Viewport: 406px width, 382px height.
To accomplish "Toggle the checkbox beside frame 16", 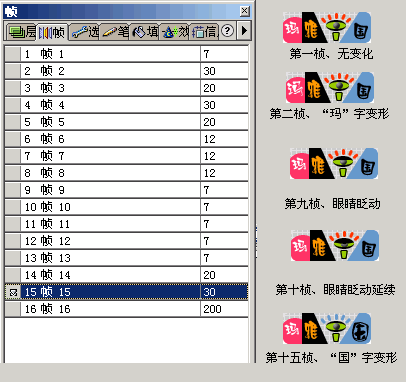I will 13,309.
